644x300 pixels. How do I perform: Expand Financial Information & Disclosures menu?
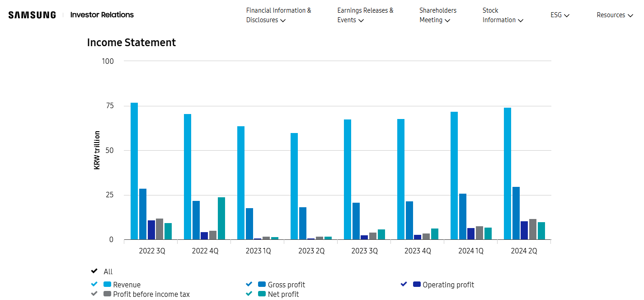tap(278, 15)
